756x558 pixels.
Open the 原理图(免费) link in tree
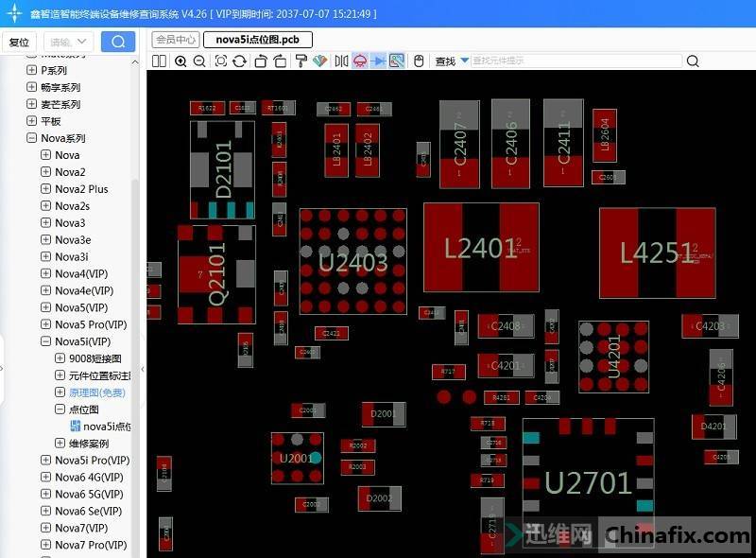point(96,392)
